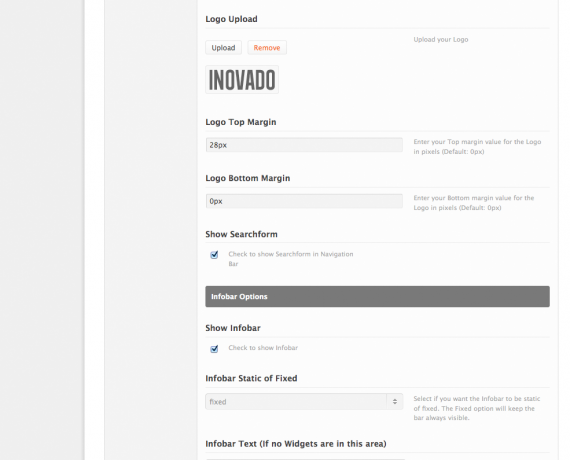The width and height of the screenshot is (570, 460).
Task: Click the Upload logo button
Action: pos(223,48)
